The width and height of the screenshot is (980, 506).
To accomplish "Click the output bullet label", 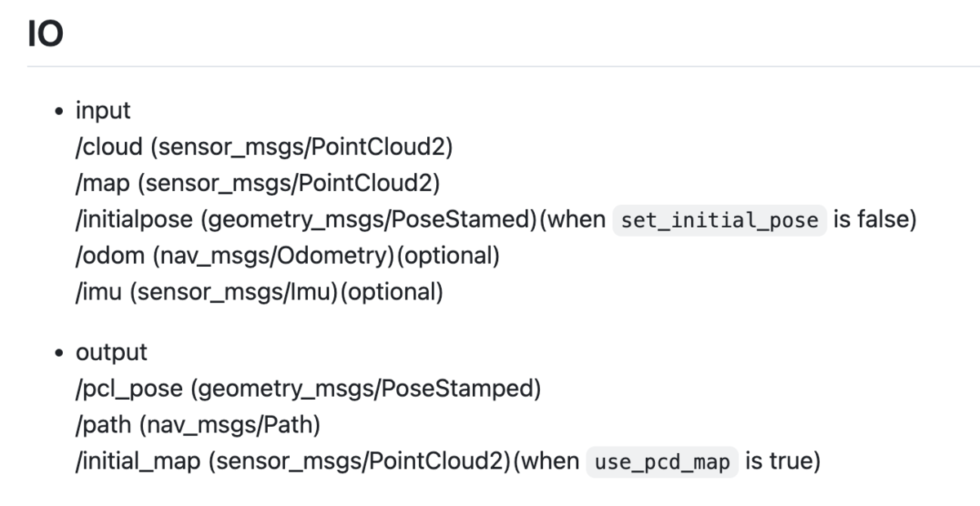I will 112,353.
